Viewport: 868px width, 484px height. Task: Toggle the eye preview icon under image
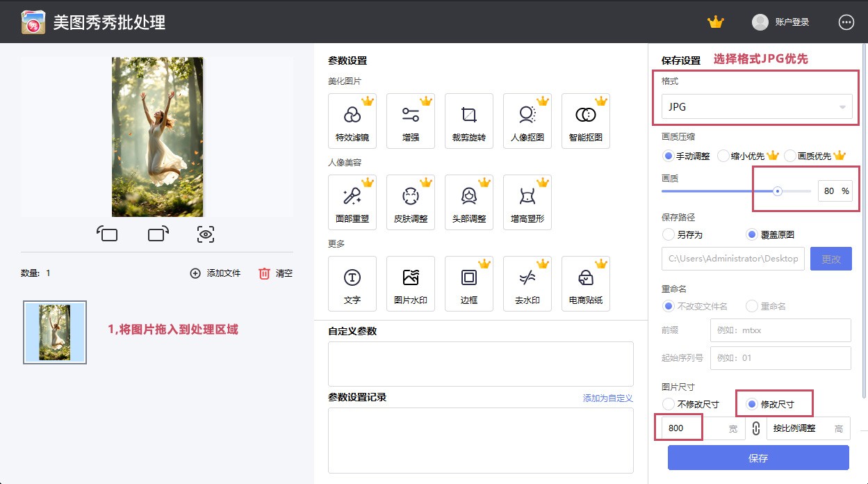205,234
